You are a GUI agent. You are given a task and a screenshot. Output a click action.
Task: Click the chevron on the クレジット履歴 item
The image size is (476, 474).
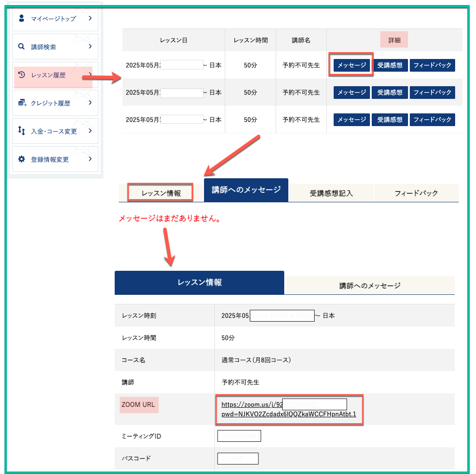pyautogui.click(x=90, y=103)
